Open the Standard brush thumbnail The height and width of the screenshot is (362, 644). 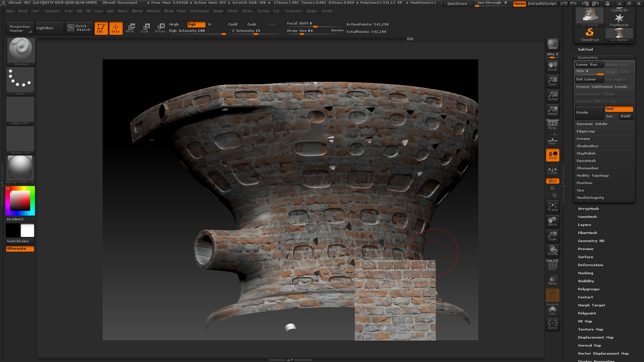pyautogui.click(x=21, y=50)
